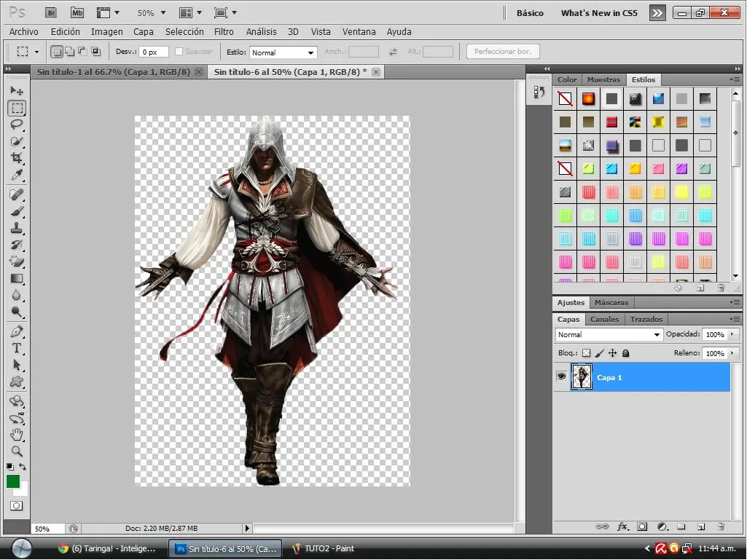The height and width of the screenshot is (560, 747).
Task: Select the Dodge tool
Action: tap(17, 312)
